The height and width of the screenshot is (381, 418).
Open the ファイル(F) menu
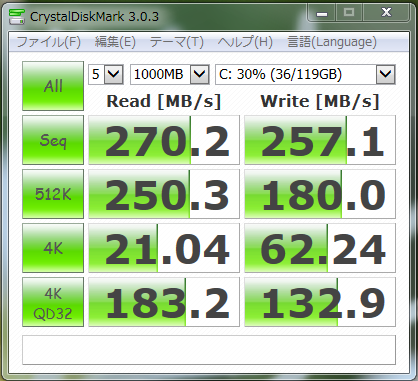pyautogui.click(x=49, y=42)
